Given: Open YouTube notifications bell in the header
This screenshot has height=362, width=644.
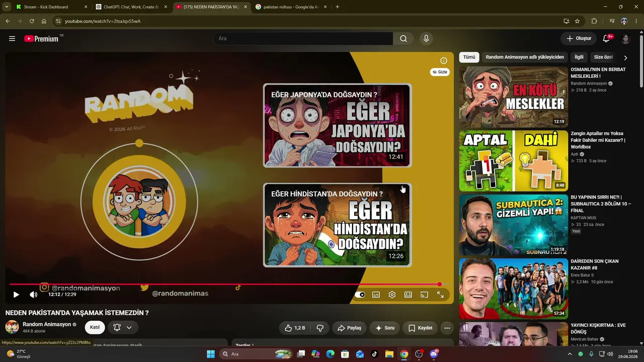Looking at the screenshot, I should 606,39.
